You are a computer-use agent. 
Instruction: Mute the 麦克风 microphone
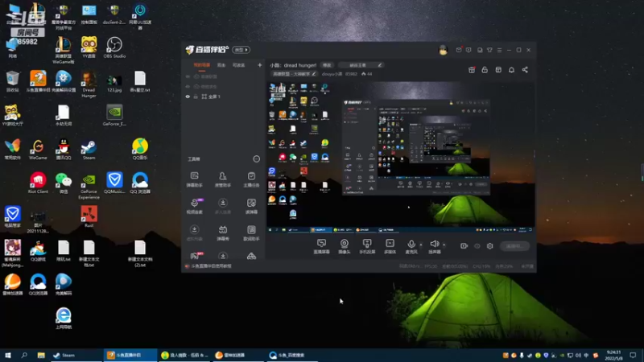411,246
